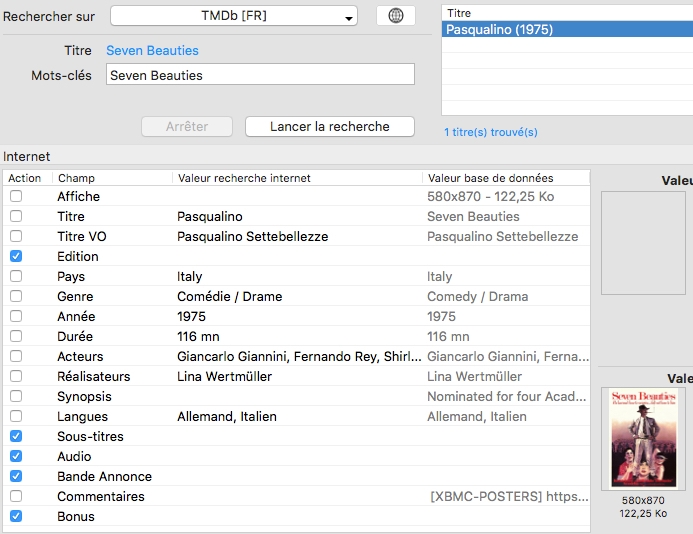Enable the Affiche checkbox

pyautogui.click(x=16, y=197)
